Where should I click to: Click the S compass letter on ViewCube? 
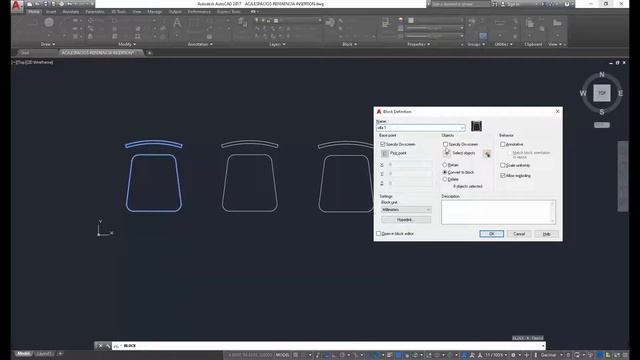[602, 112]
